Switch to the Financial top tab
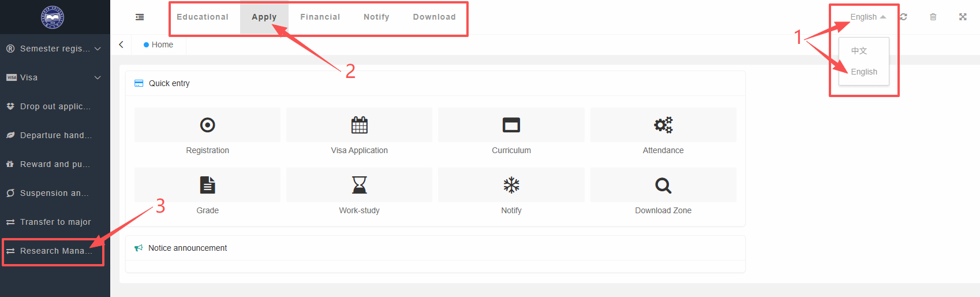Screen dimensions: 980x297 click(x=320, y=17)
